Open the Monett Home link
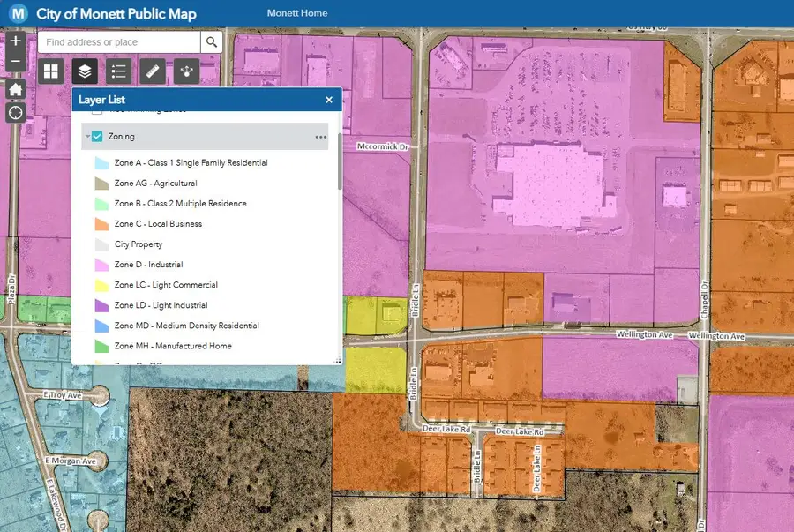The image size is (794, 532). pos(296,13)
